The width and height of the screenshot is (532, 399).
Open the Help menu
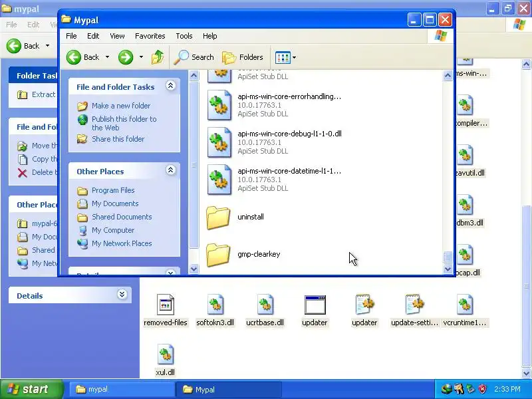click(x=209, y=36)
